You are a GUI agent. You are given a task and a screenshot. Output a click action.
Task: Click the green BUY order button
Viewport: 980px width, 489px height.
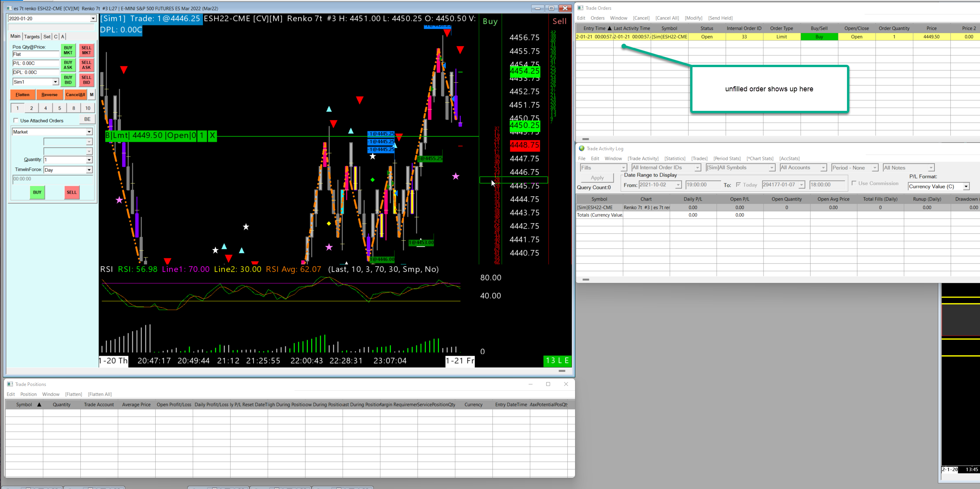tap(37, 192)
